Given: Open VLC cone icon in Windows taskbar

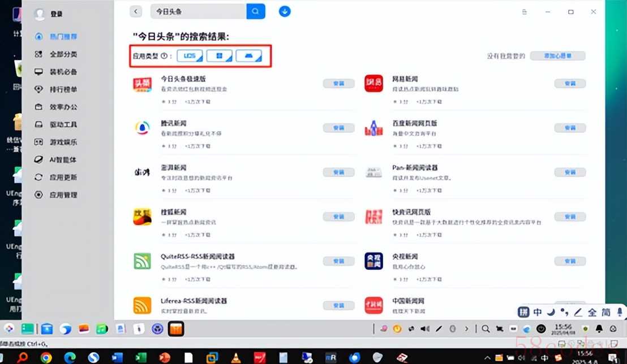Looking at the screenshot, I should (x=236, y=357).
